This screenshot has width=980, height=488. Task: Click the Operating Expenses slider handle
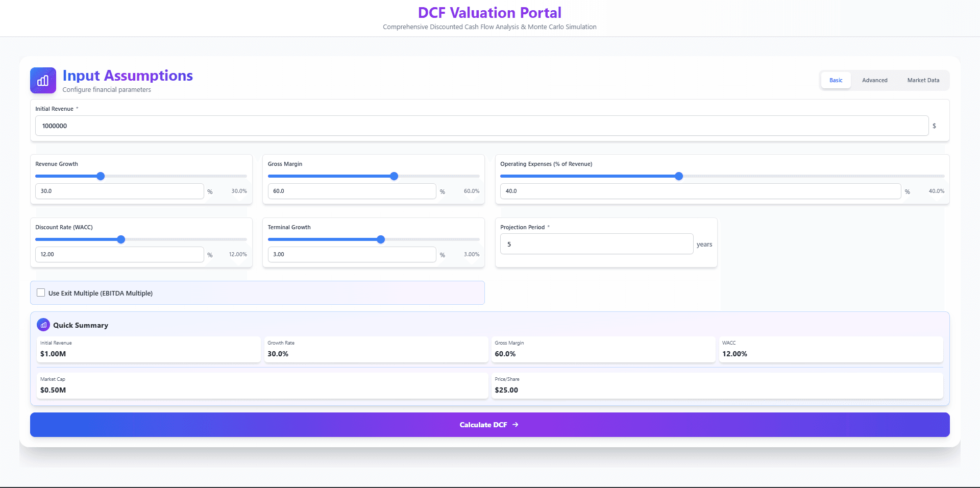(x=679, y=176)
